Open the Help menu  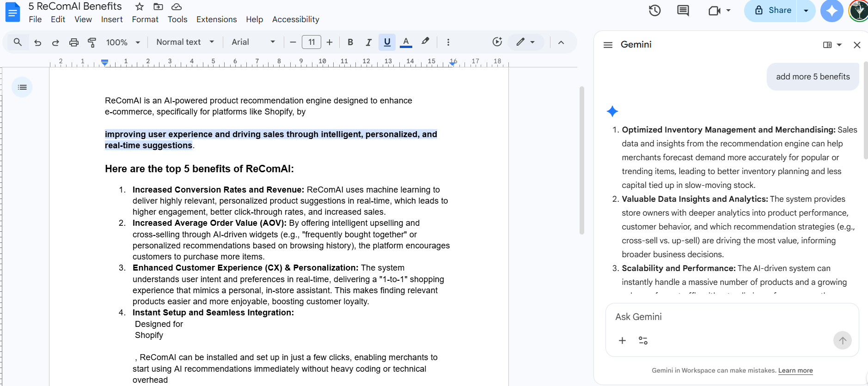point(254,19)
